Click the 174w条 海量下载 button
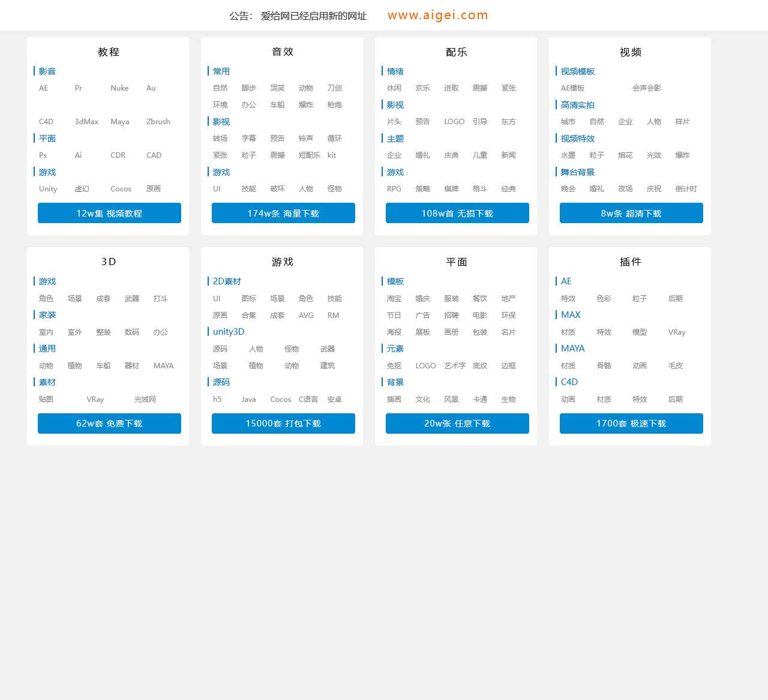 (x=283, y=213)
